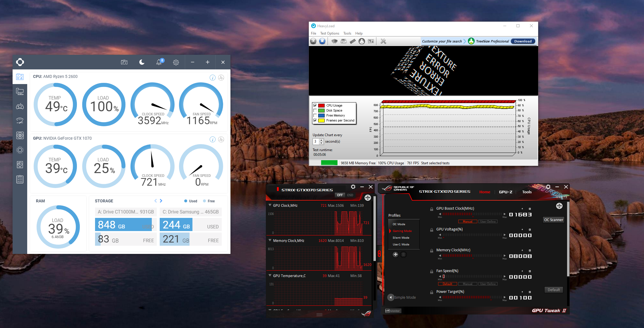Screen dimensions: 644x328
Task: Toggle the TreeSize disk access icon in HeavyLoad
Action: 362,41
